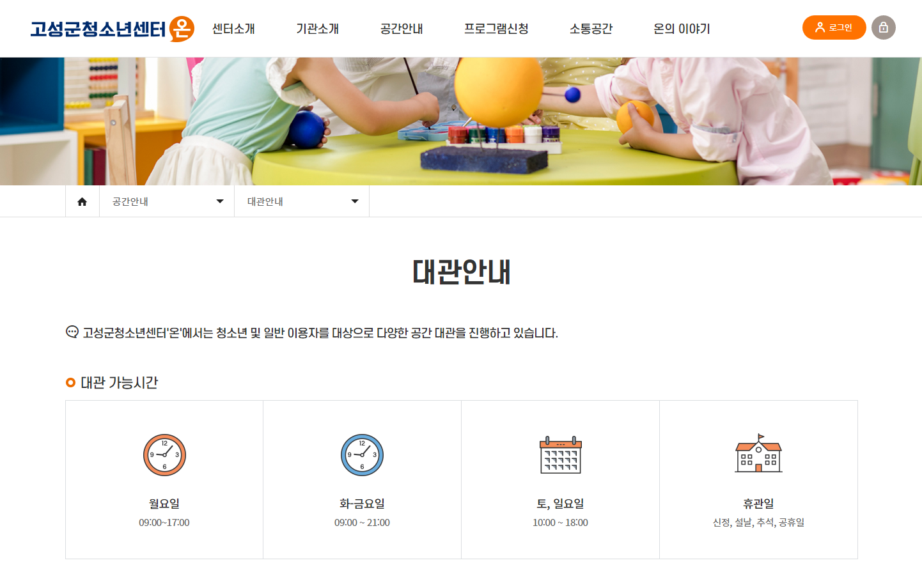Image resolution: width=922 pixels, height=588 pixels.
Task: Click the blue 화-금요일 clock icon
Action: click(x=362, y=455)
